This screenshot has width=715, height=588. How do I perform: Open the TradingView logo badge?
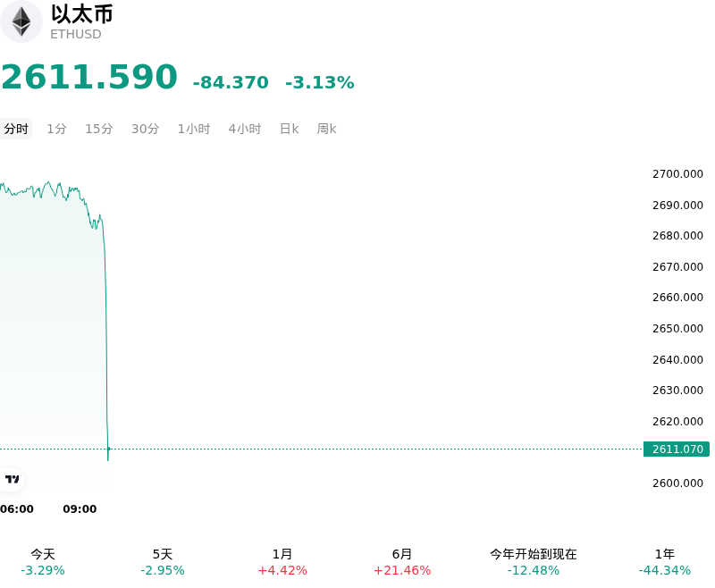pos(12,479)
